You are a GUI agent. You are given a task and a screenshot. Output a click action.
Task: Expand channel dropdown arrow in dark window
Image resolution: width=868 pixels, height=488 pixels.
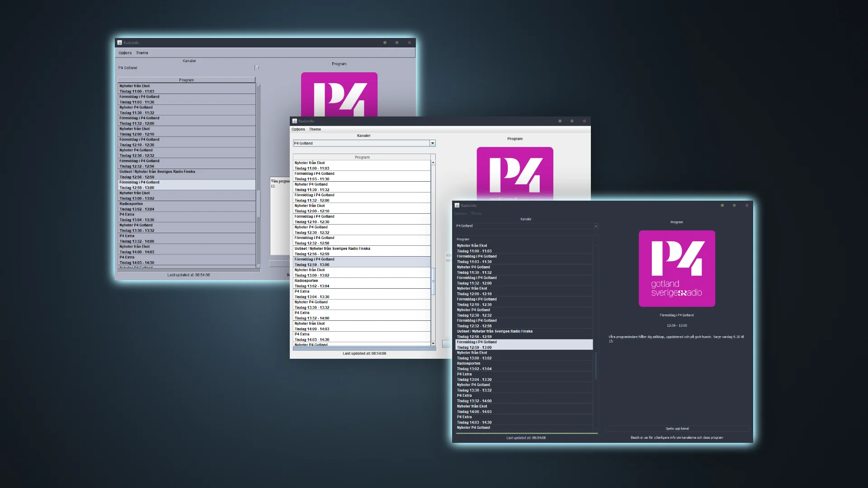(595, 226)
